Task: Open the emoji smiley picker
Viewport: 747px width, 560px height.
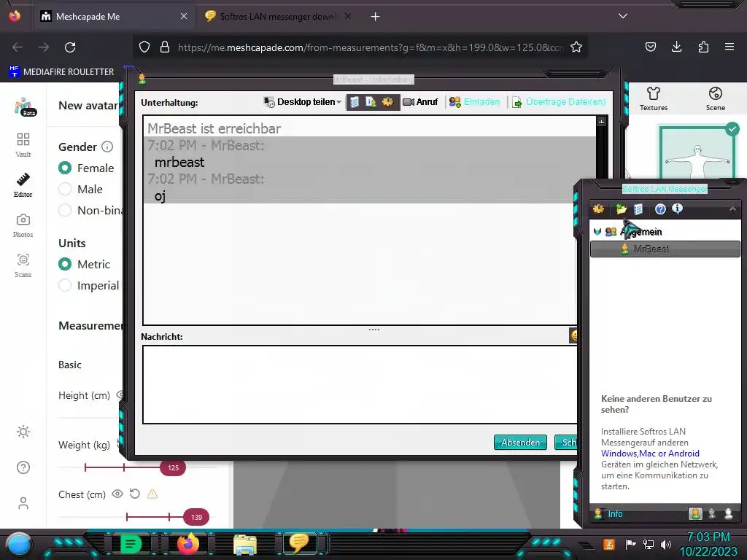Action: (x=573, y=335)
